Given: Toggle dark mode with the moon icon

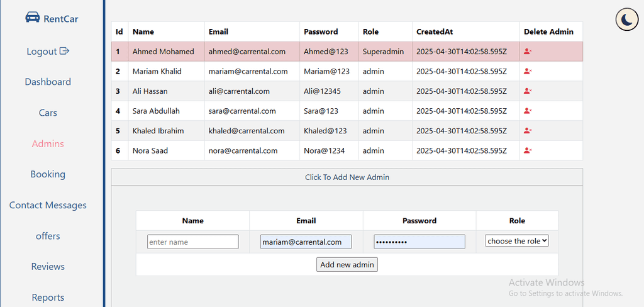Looking at the screenshot, I should coord(626,20).
